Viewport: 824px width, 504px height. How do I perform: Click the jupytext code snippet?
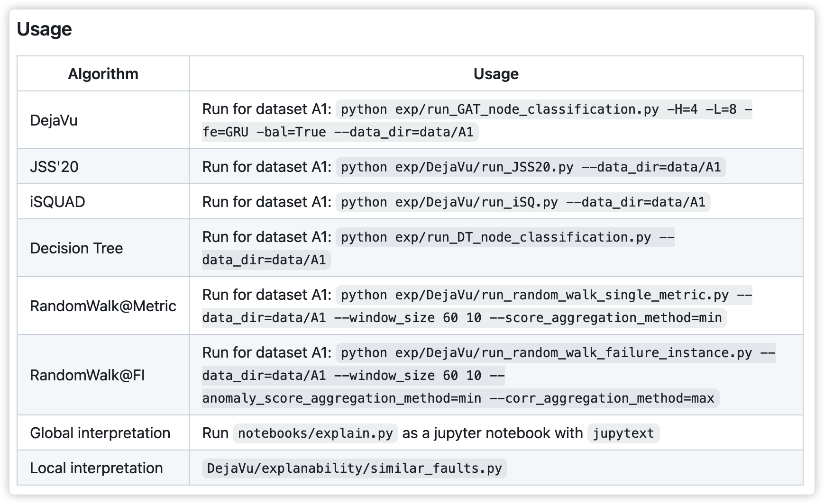point(623,433)
